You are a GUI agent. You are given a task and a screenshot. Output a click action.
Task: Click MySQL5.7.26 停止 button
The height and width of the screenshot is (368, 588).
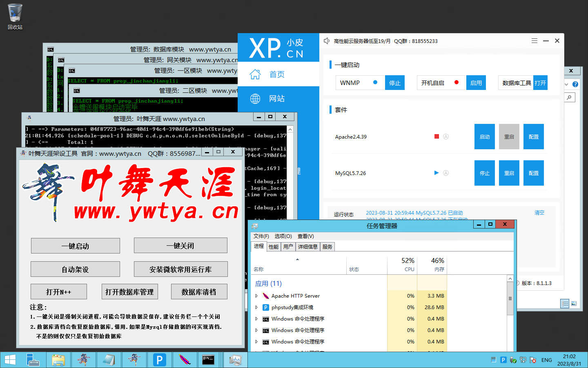click(x=485, y=173)
